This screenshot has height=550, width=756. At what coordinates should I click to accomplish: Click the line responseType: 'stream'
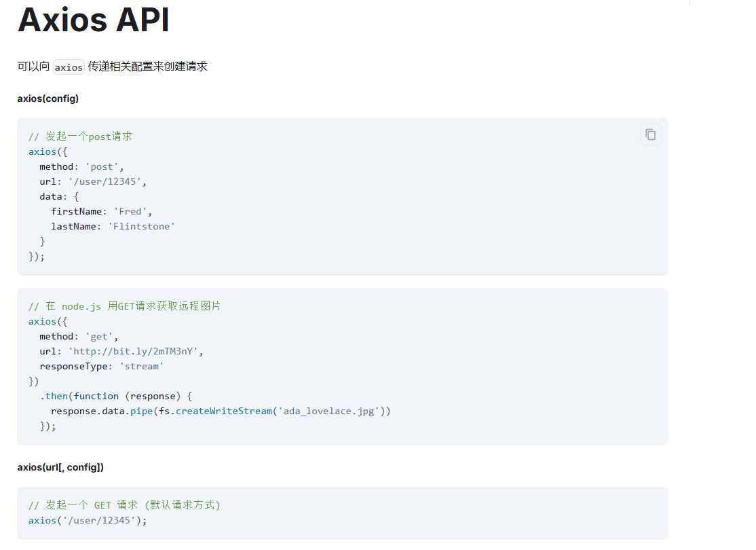[101, 366]
